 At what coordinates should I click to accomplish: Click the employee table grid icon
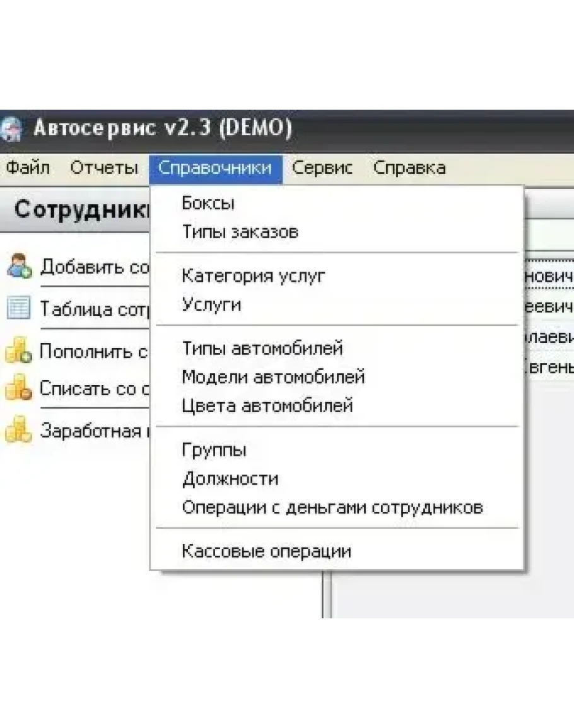[x=18, y=308]
